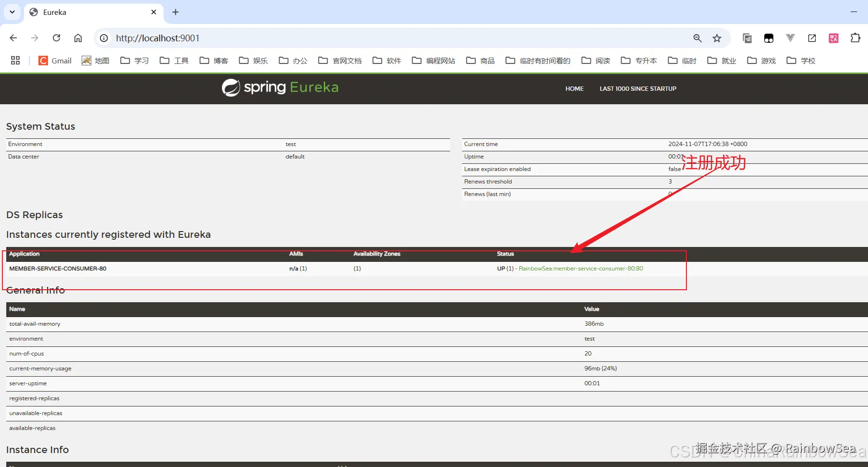The width and height of the screenshot is (868, 467).
Task: Open the apps grid in bookmarks bar
Action: (15, 61)
